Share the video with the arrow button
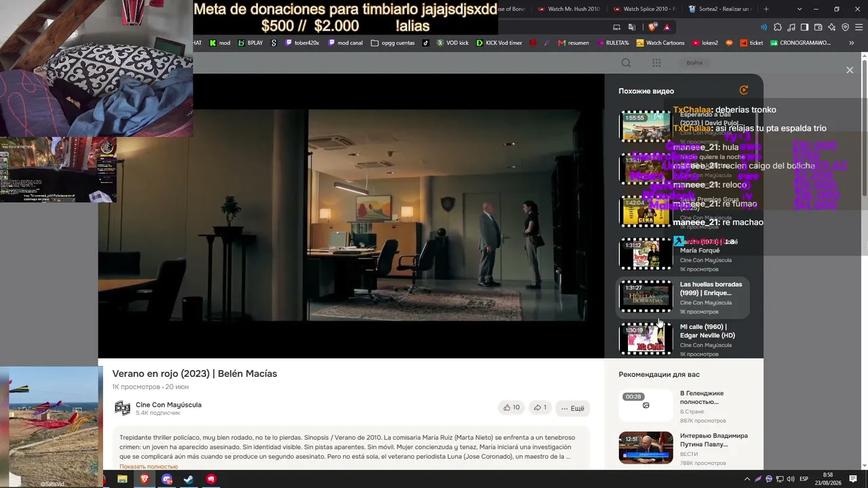 [540, 407]
